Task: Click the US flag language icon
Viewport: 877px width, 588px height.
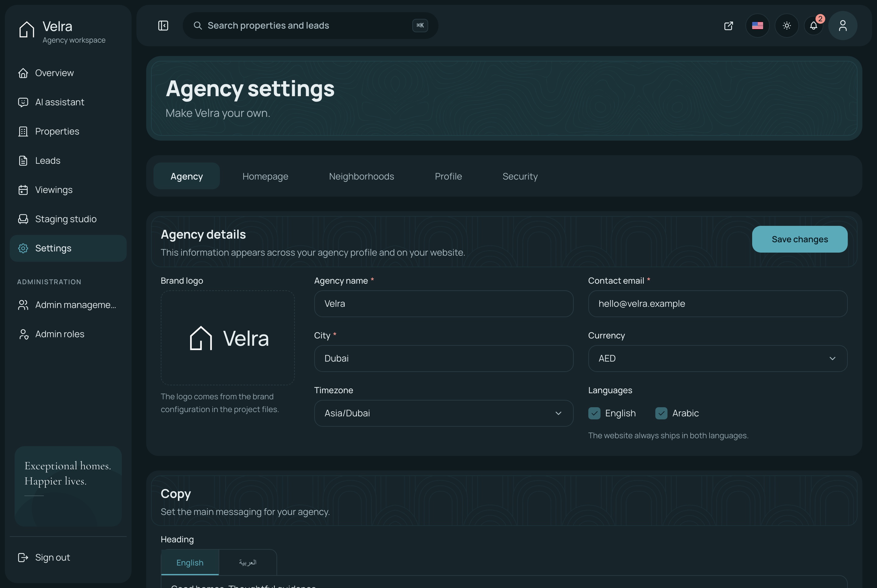Action: click(x=757, y=26)
